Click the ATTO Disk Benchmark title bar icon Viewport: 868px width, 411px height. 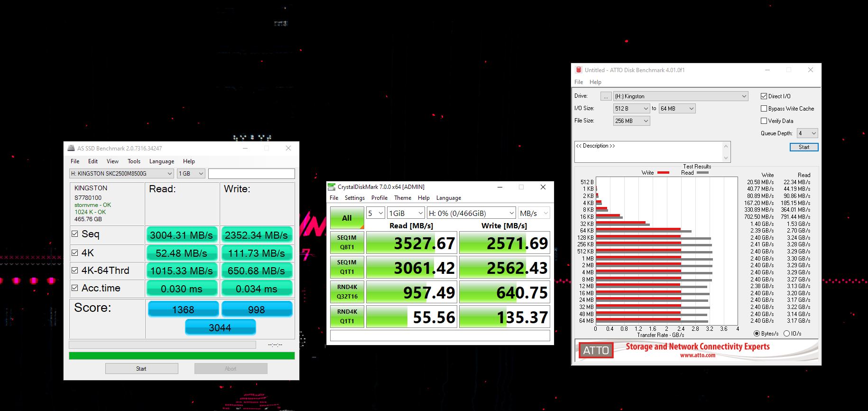578,70
